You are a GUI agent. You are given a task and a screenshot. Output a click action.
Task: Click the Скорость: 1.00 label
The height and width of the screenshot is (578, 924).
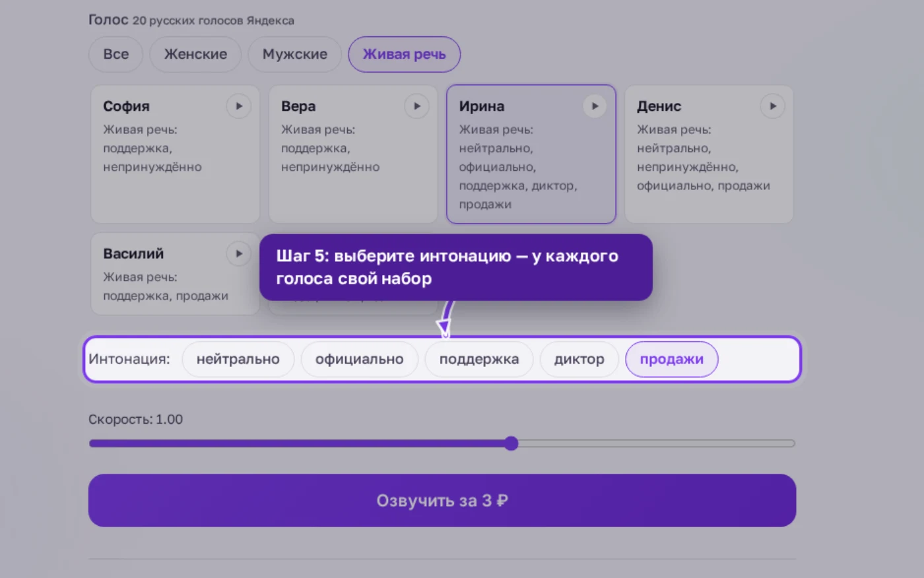pos(135,420)
